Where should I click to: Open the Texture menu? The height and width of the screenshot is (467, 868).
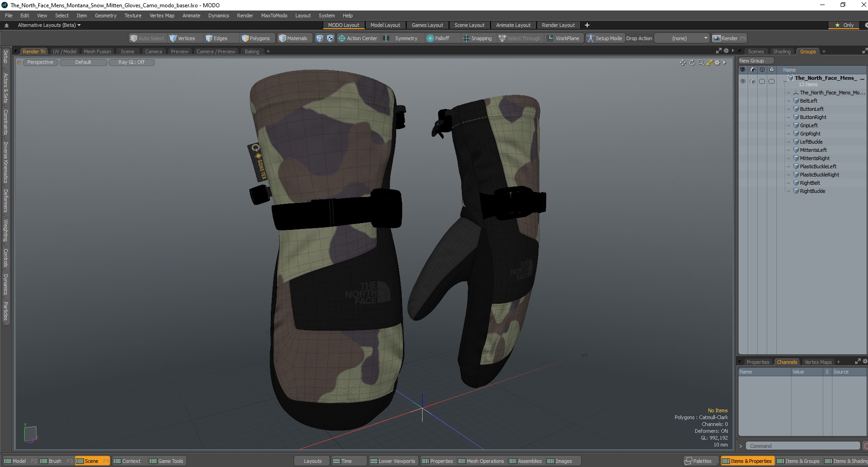[133, 16]
